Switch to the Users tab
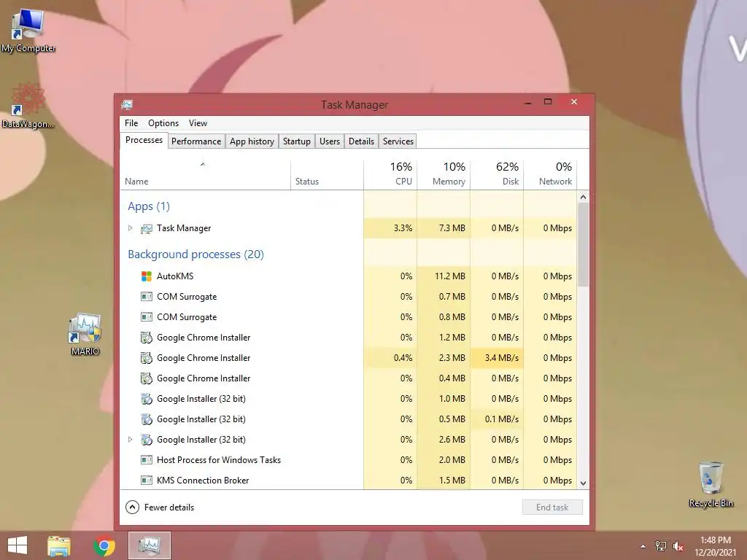 tap(330, 141)
